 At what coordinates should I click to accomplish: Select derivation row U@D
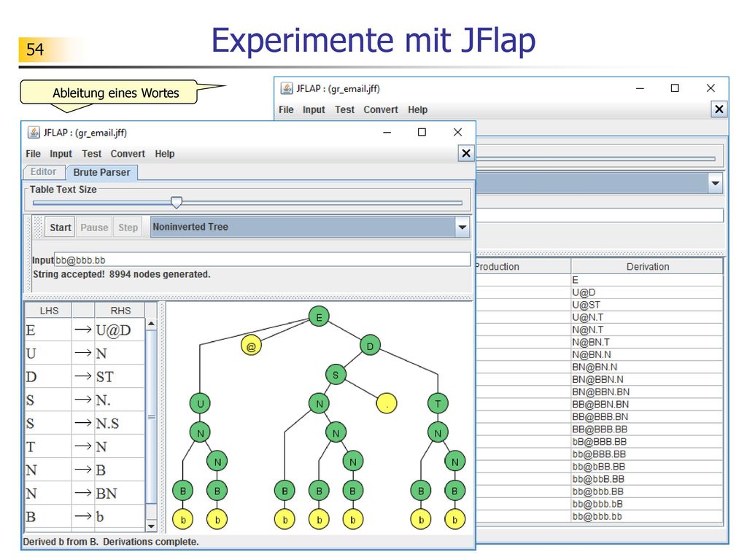600,292
